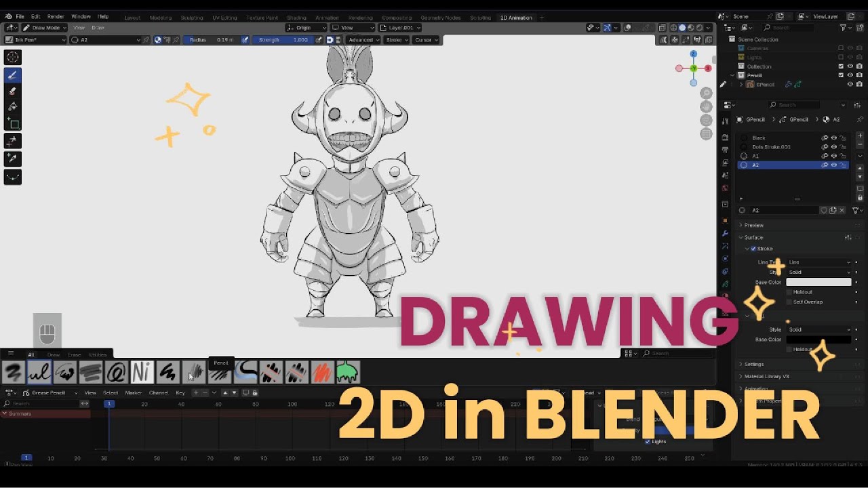
Task: Move layer down with down arrow
Action: point(860,177)
